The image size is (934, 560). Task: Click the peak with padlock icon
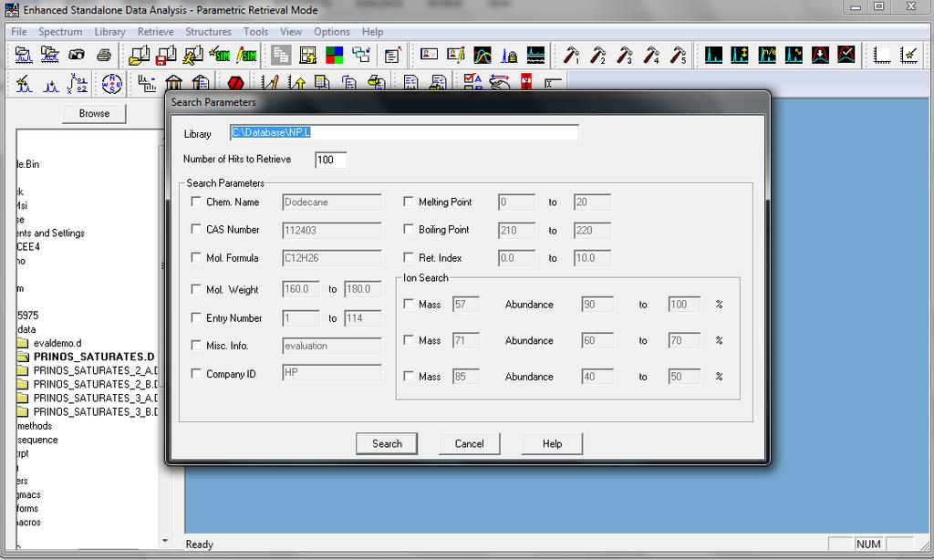coord(509,56)
